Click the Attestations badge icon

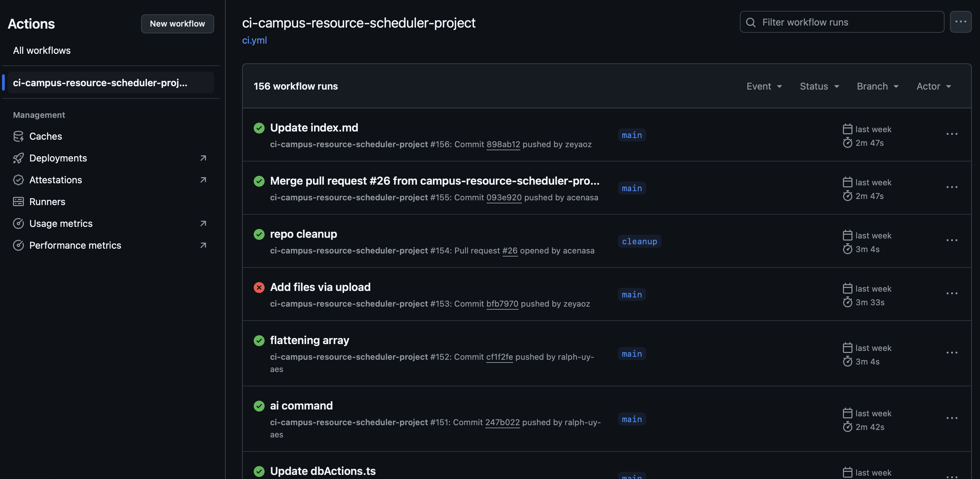click(x=18, y=180)
